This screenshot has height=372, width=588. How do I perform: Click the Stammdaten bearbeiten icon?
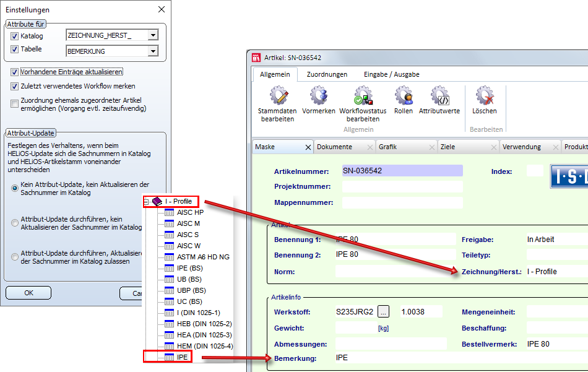coord(278,96)
